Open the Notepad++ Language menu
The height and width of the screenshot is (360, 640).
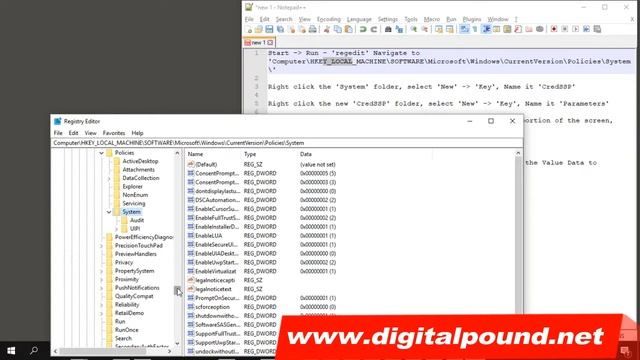tap(359, 19)
